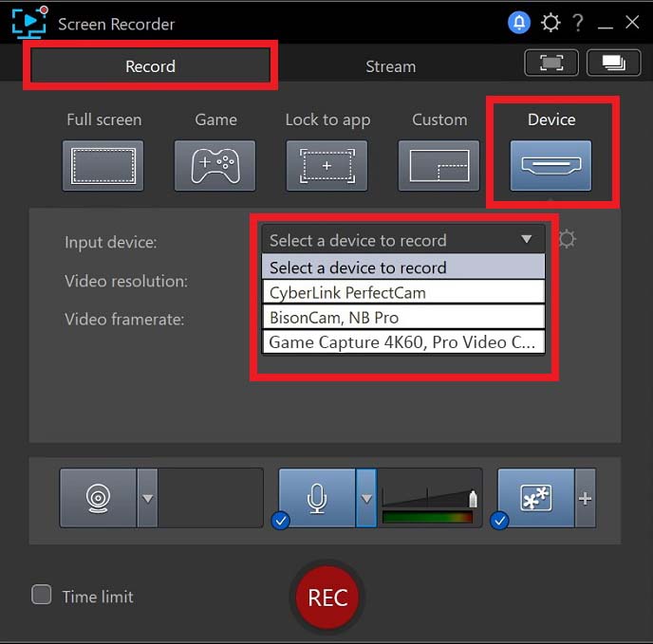Select the Full screen recording mode icon

[103, 166]
